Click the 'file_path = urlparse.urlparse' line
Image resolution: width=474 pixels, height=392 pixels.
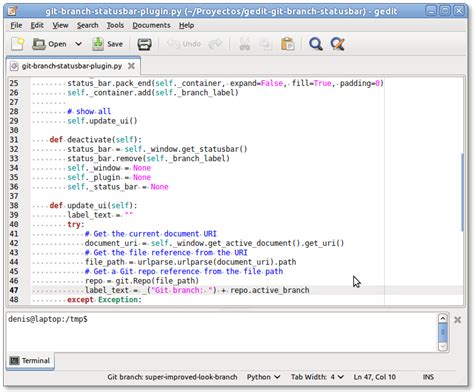click(x=191, y=262)
